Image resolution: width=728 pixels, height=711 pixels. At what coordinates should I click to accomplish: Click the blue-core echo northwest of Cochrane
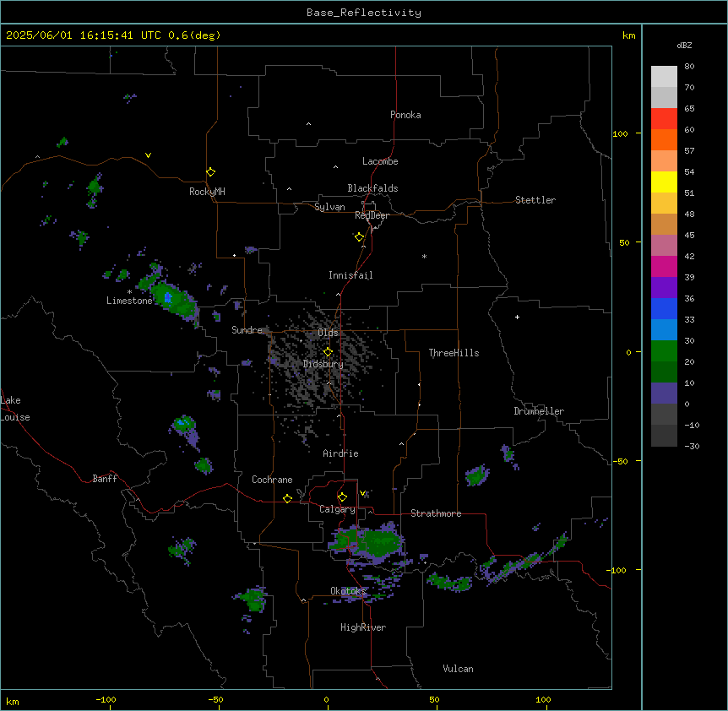184,425
